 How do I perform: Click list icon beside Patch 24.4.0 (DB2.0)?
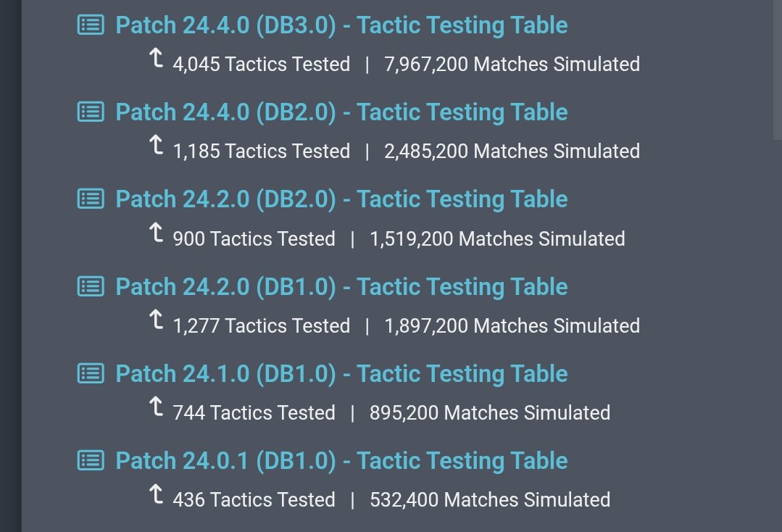click(x=91, y=112)
